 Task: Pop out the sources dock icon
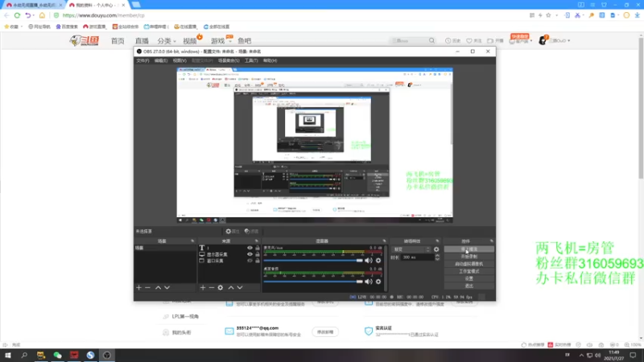(256, 241)
